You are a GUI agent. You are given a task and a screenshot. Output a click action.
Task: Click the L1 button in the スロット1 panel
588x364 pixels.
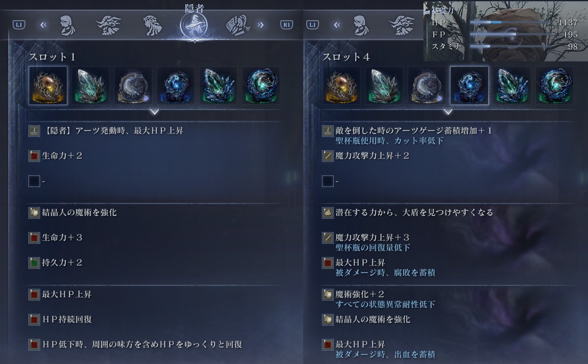tap(19, 25)
